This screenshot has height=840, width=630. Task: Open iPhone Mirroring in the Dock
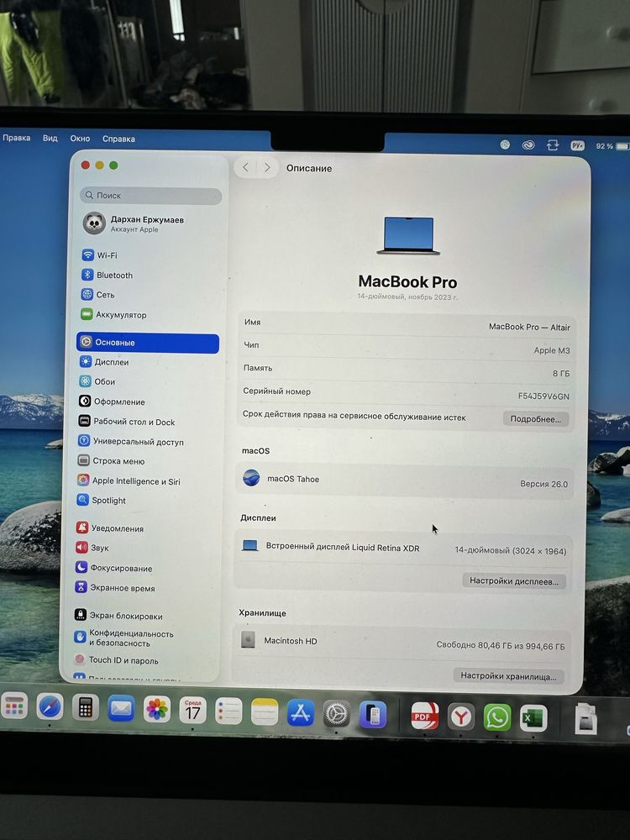(x=373, y=715)
